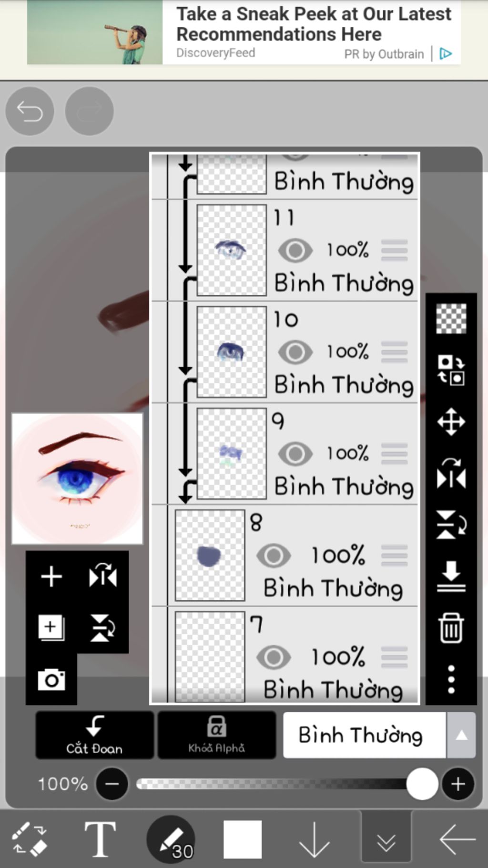Open the three-dot more options menu
The height and width of the screenshot is (868, 488).
tap(451, 679)
